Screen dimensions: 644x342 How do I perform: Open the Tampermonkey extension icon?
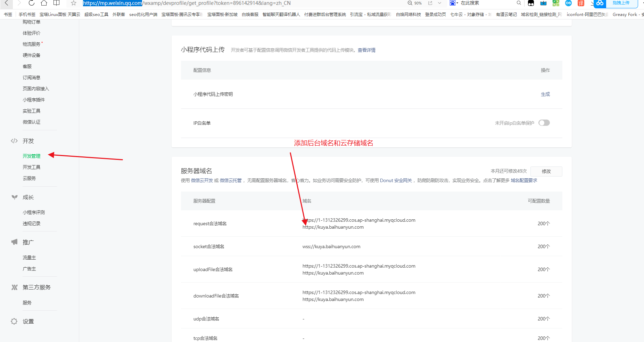[x=531, y=3]
